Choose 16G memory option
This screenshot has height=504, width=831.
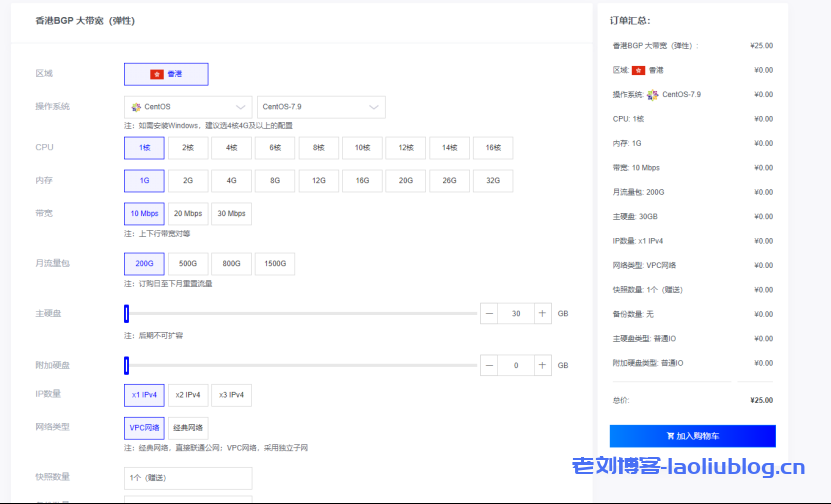(x=362, y=181)
